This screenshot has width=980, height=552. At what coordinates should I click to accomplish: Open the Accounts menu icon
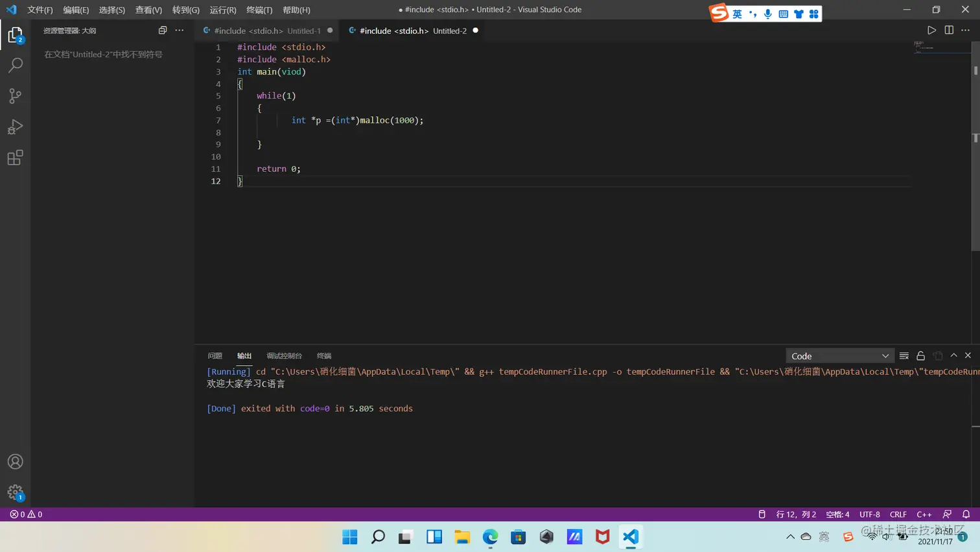(x=15, y=462)
